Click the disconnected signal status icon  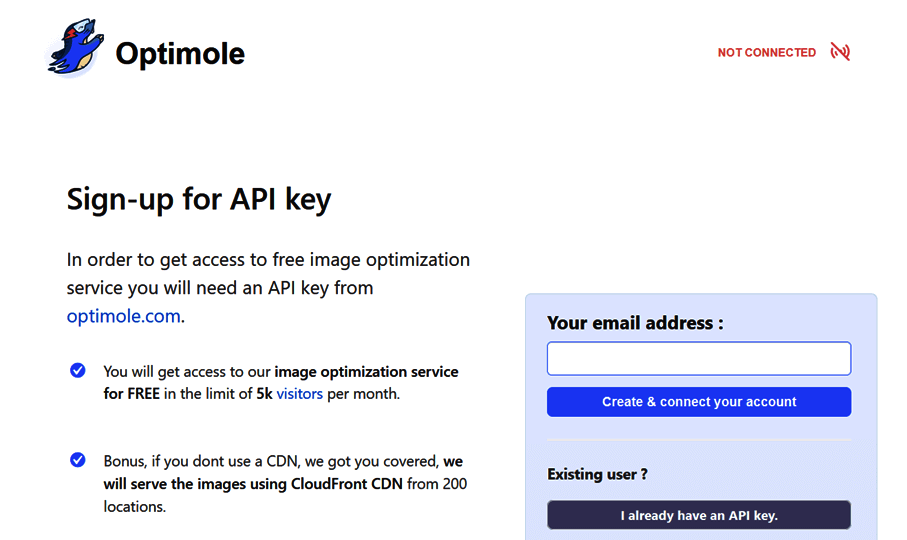click(x=840, y=52)
